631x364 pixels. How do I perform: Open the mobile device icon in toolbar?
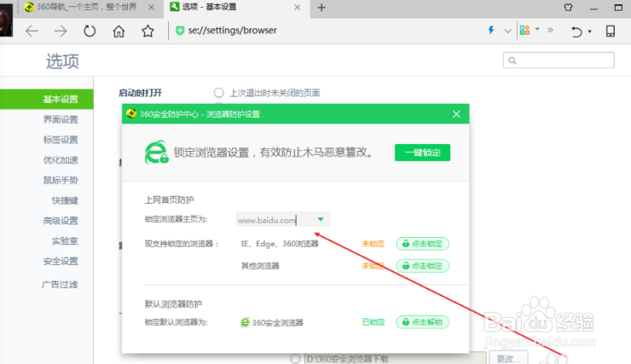pos(611,31)
